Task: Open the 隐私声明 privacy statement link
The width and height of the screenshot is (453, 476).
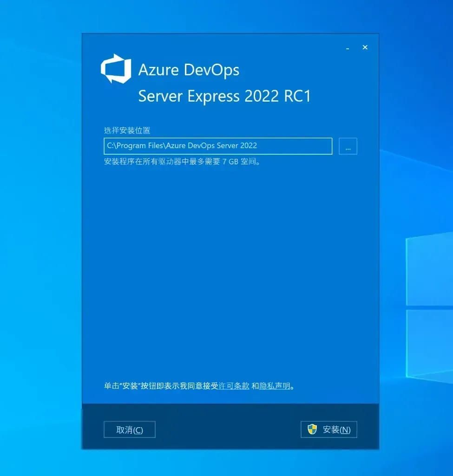Action: click(x=275, y=386)
